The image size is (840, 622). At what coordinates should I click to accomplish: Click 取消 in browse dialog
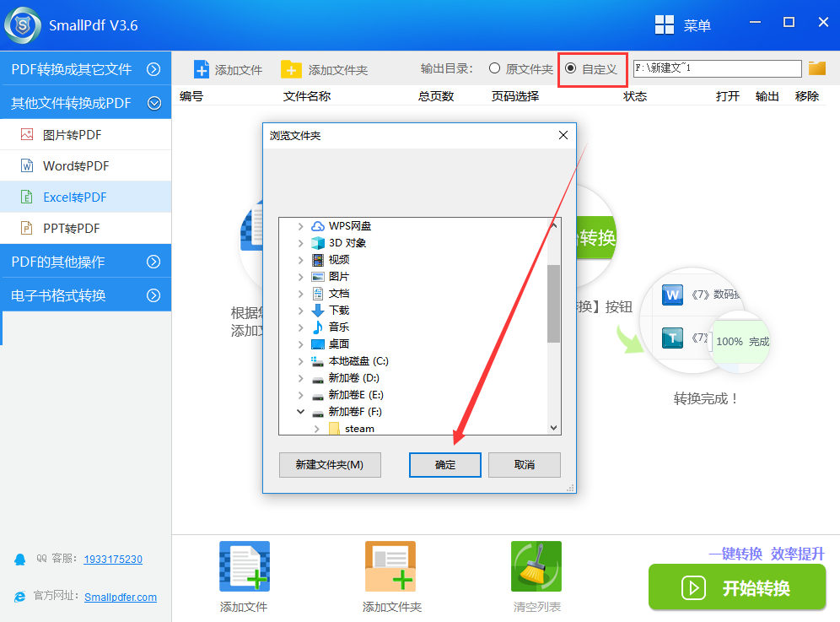click(x=524, y=465)
